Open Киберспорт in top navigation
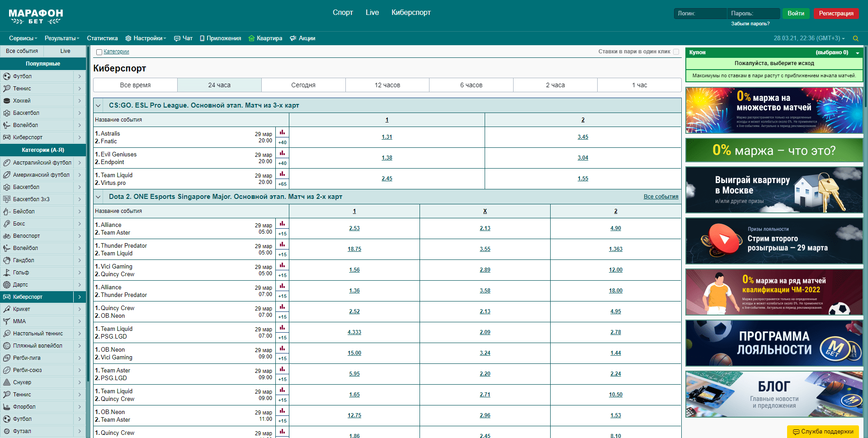Image resolution: width=868 pixels, height=438 pixels. pos(411,13)
